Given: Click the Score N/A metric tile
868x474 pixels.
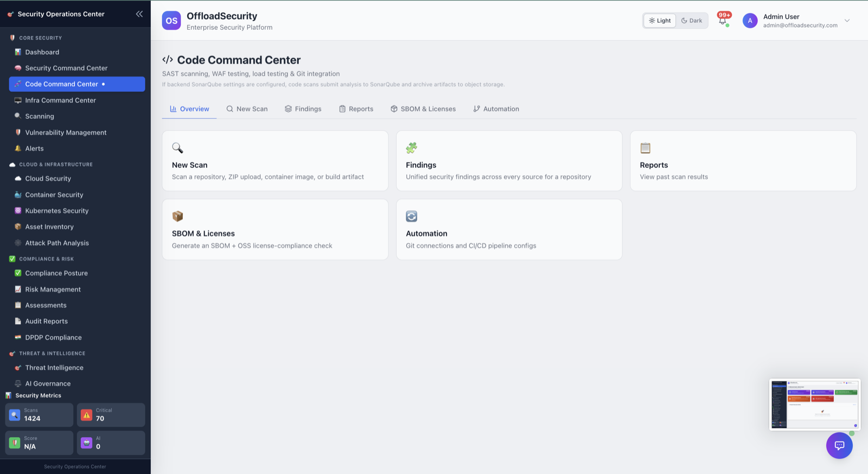Looking at the screenshot, I should [39, 443].
